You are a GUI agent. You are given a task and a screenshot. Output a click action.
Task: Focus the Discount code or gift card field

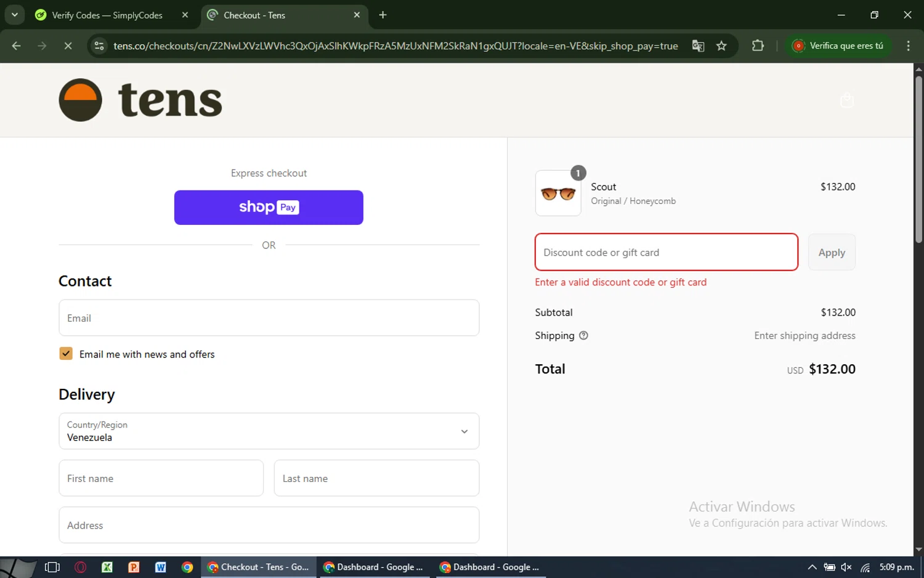[x=667, y=252]
